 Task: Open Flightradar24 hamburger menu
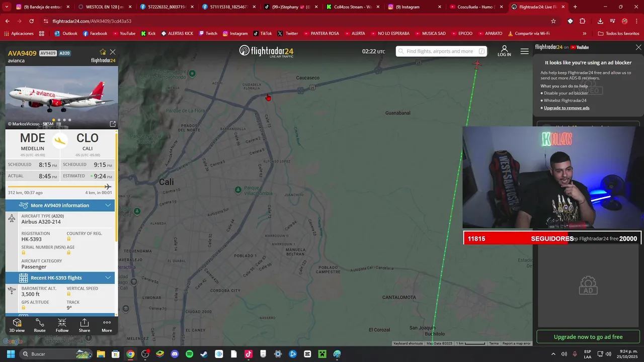524,51
